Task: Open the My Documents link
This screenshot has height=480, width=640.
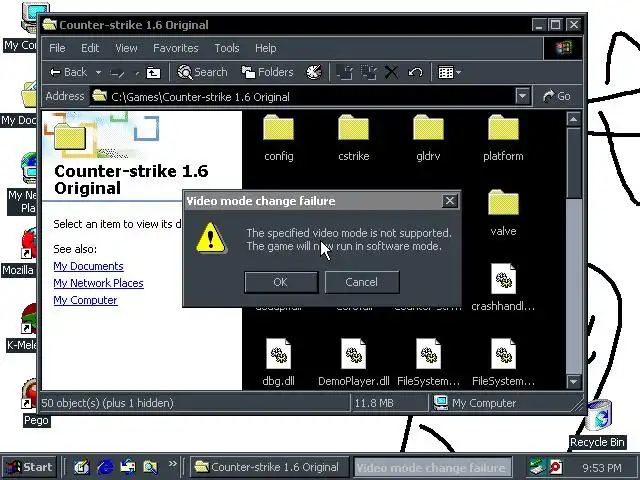Action: 88,266
